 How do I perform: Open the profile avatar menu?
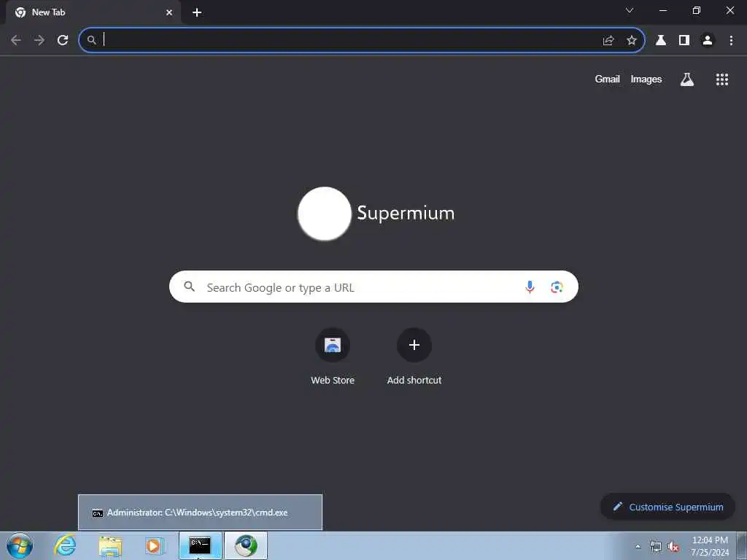click(x=708, y=40)
